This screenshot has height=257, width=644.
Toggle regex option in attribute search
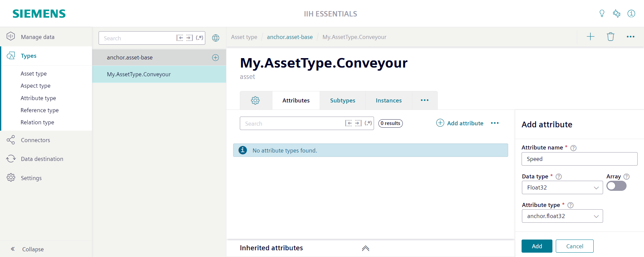tap(368, 123)
